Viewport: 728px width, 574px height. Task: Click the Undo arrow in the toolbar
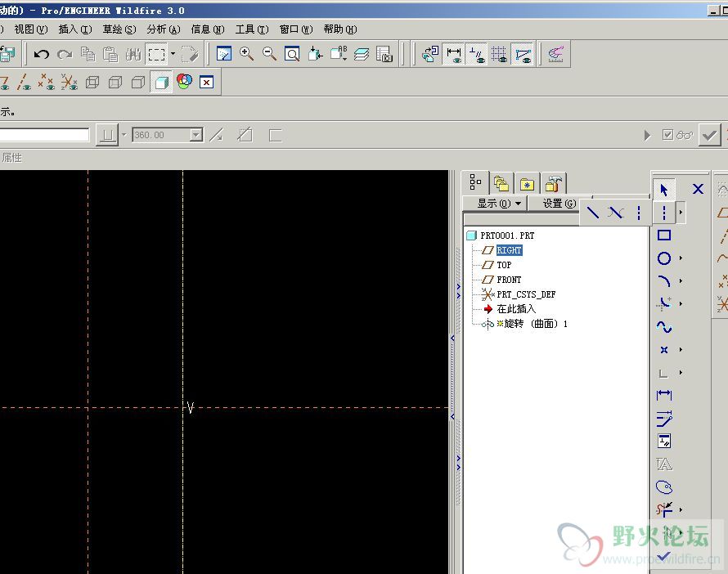pyautogui.click(x=42, y=55)
